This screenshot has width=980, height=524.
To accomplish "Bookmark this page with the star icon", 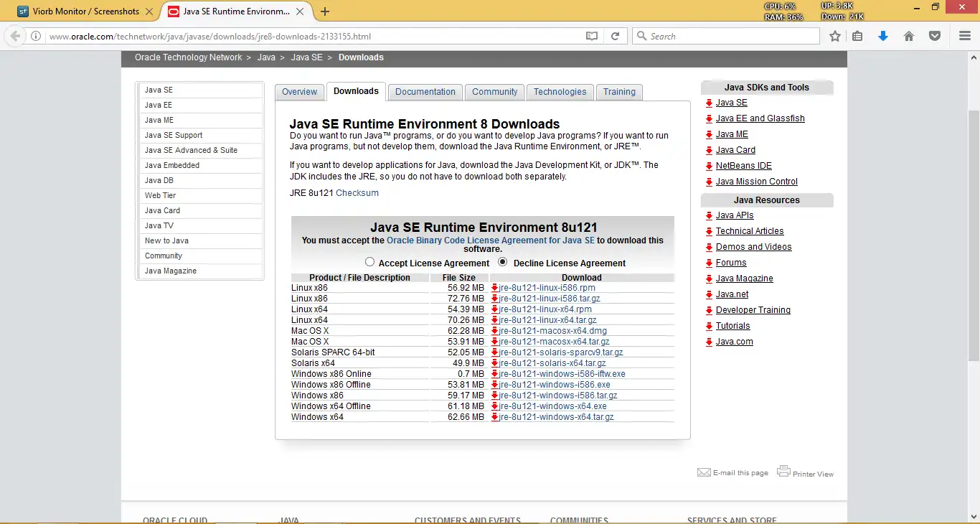I will 835,36.
